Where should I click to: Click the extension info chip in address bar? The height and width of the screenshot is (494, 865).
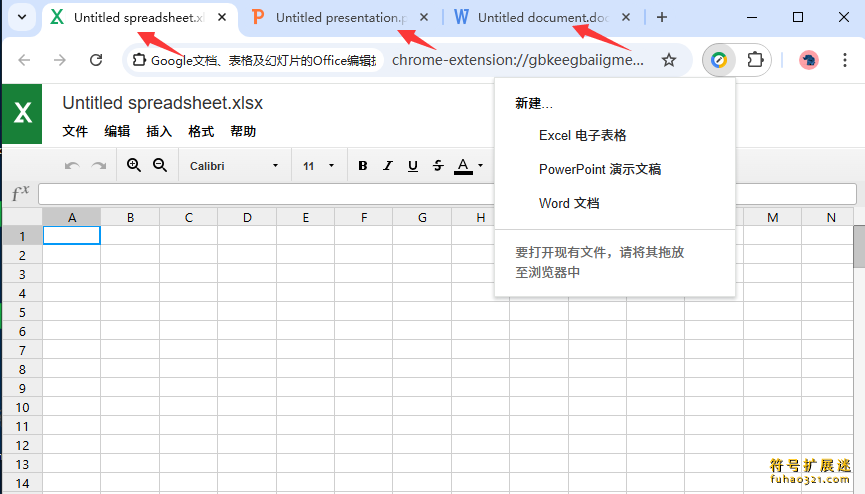pos(255,60)
